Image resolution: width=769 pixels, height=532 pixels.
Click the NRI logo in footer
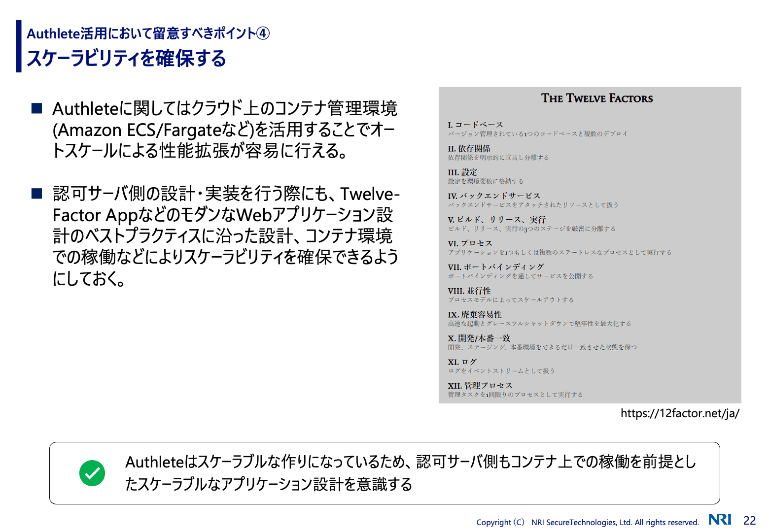tap(720, 520)
